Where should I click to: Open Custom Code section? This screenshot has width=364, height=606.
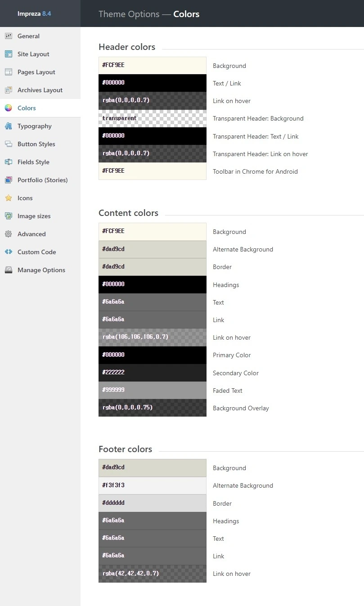40,252
